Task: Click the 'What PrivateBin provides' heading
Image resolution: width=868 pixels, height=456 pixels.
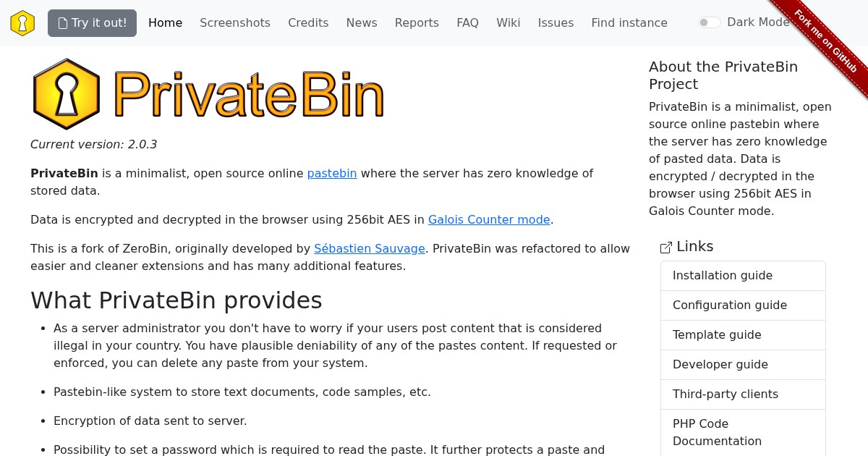Action: tap(176, 300)
